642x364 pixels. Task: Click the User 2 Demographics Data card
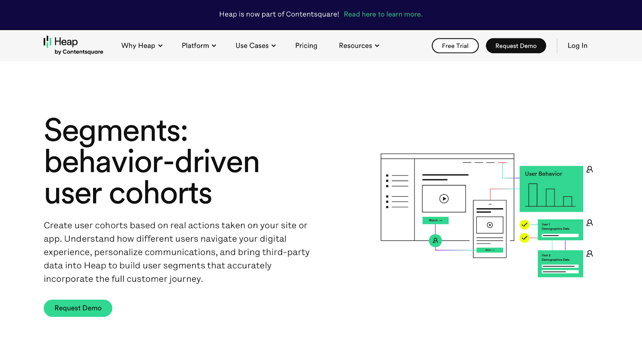coord(560,264)
